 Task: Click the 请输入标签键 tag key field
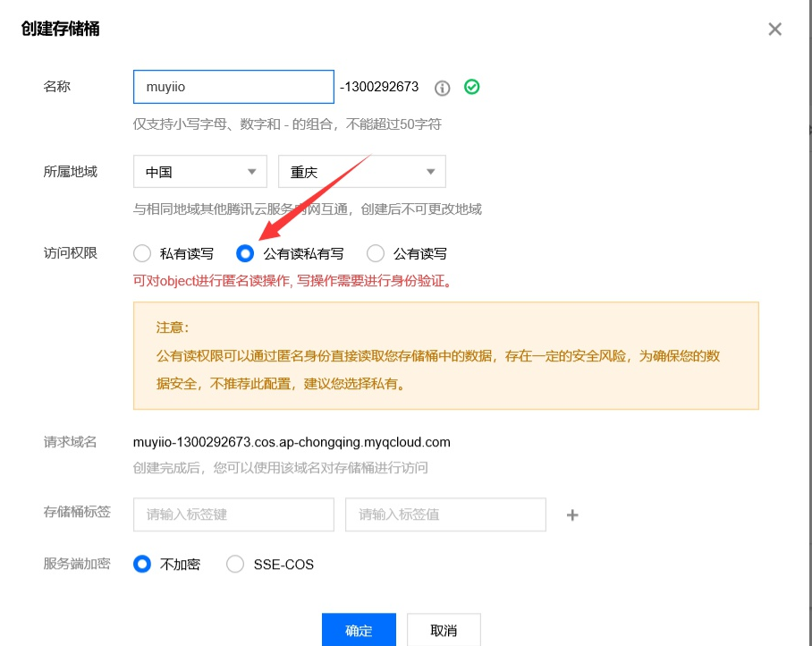[233, 514]
